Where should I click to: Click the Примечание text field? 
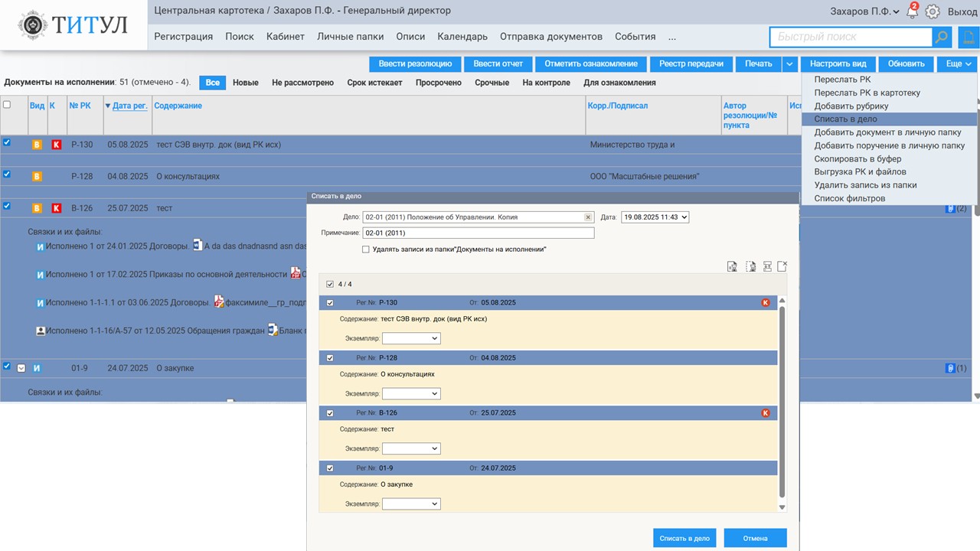tap(478, 233)
